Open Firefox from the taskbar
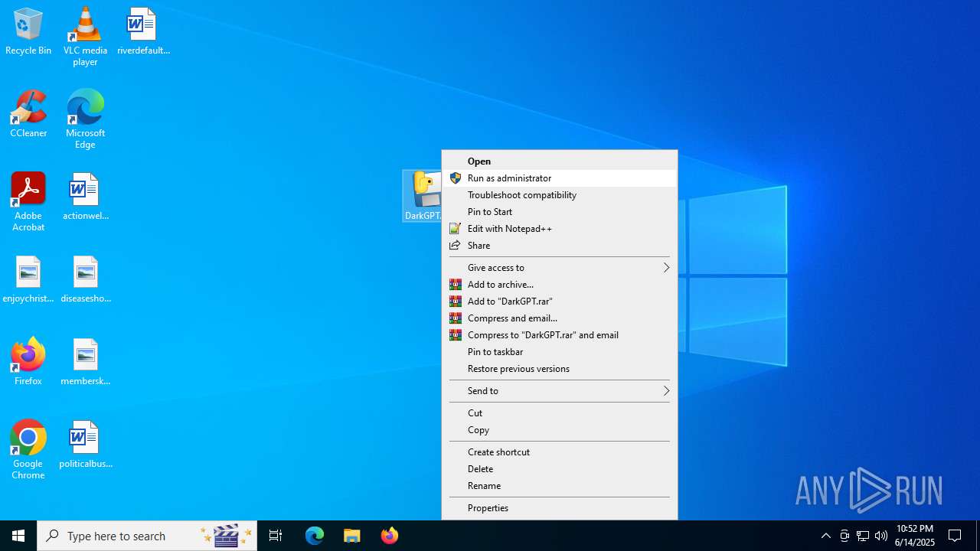The height and width of the screenshot is (551, 980). tap(390, 536)
